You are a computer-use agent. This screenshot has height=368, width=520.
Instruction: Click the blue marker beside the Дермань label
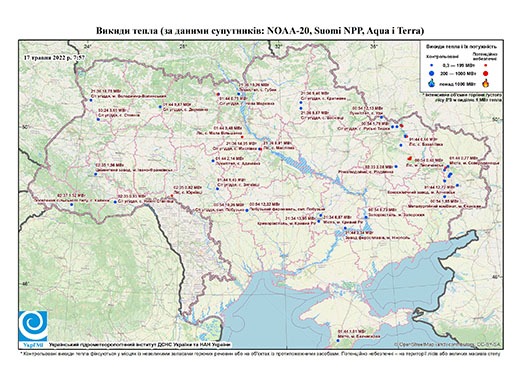tap(160, 107)
